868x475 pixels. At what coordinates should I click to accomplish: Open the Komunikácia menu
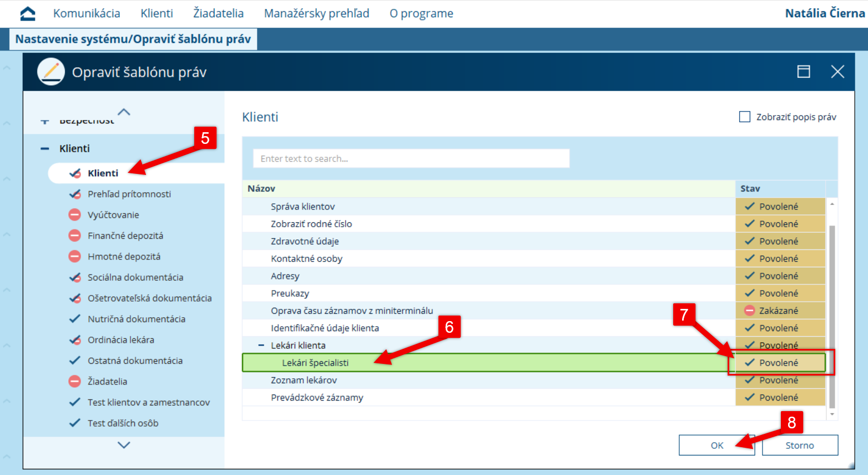tap(87, 13)
